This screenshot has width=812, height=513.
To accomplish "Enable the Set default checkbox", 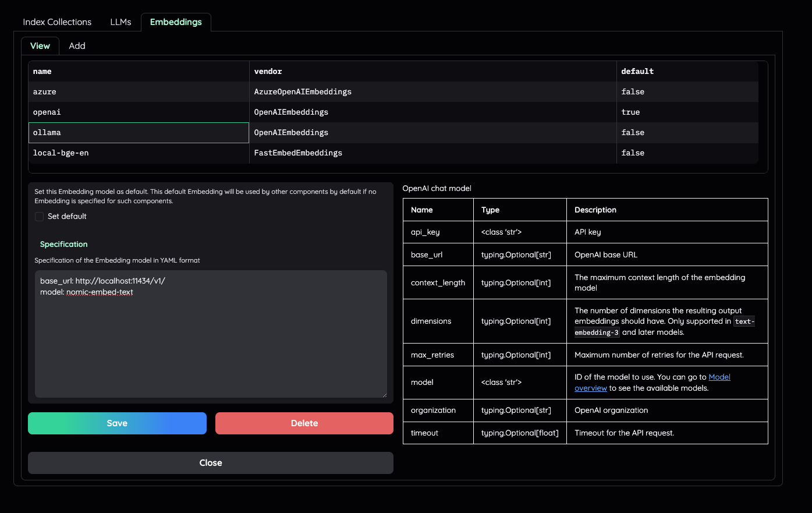I will [40, 217].
